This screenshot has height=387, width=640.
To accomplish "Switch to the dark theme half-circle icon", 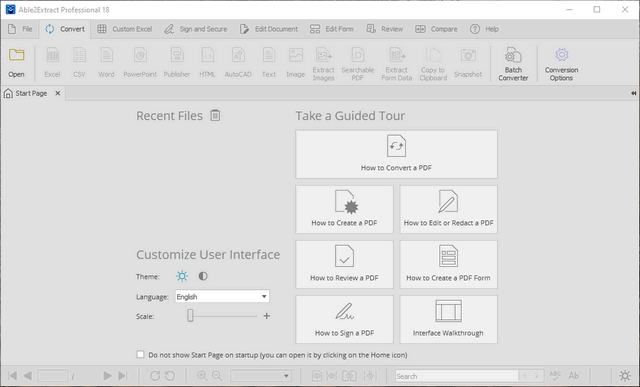I will 203,276.
